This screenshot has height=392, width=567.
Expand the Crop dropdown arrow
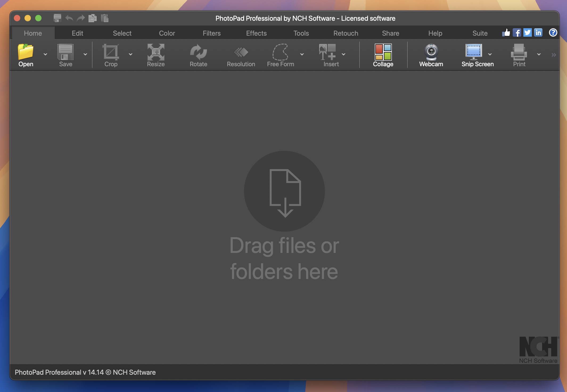click(130, 54)
